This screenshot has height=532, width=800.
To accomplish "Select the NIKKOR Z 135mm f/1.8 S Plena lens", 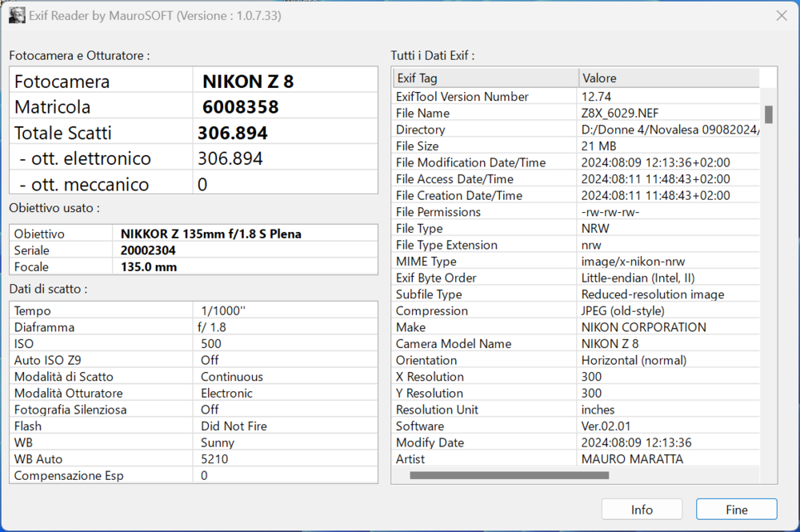I will pos(210,234).
